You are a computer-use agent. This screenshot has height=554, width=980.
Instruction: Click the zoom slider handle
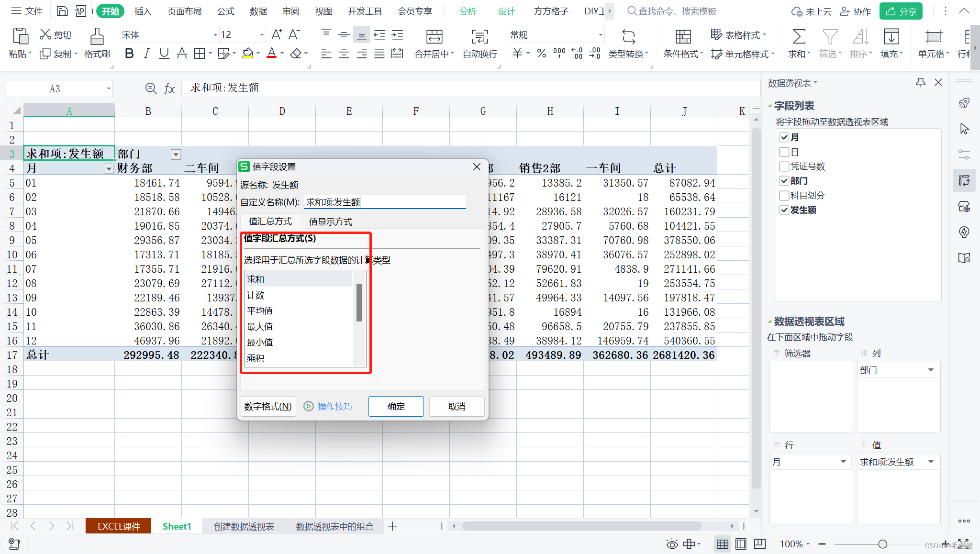click(882, 544)
